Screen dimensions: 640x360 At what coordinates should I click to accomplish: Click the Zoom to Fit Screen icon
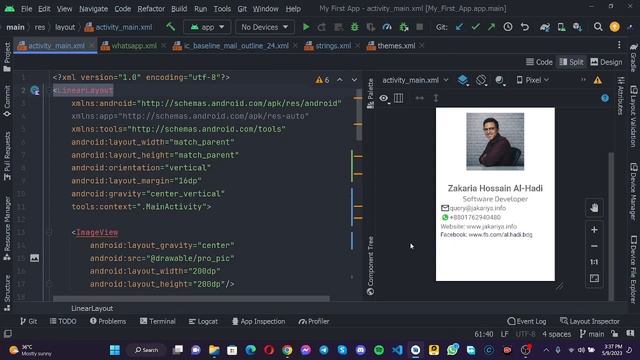(594, 278)
